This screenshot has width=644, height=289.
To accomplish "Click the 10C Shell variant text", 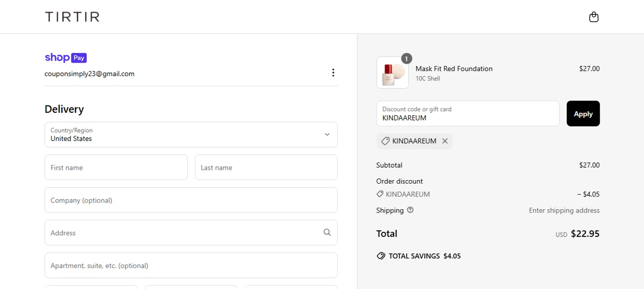I will [428, 78].
